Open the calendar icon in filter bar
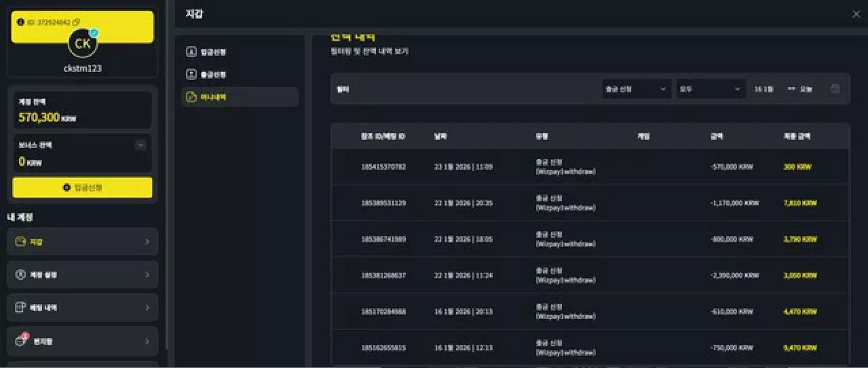The height and width of the screenshot is (368, 868). [835, 89]
